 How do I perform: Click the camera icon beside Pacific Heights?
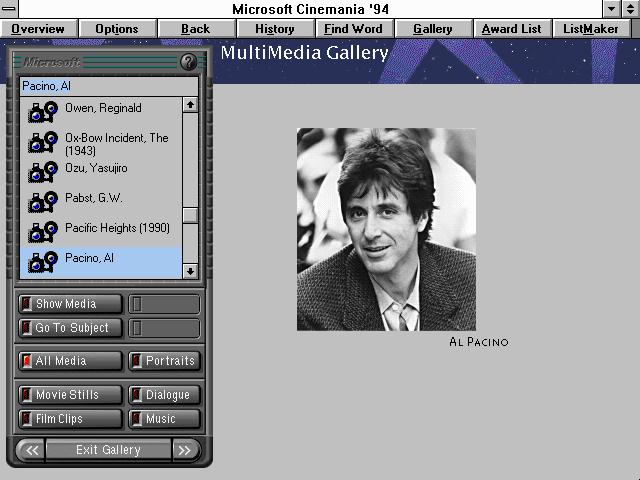pyautogui.click(x=43, y=232)
